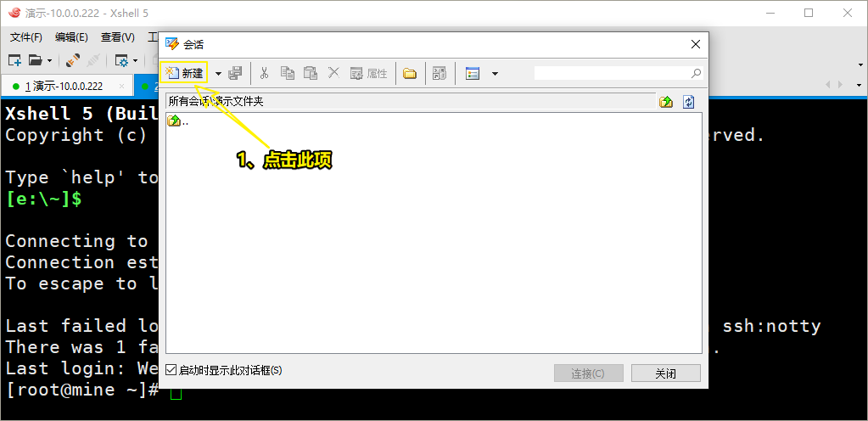The width and height of the screenshot is (868, 421).
Task: Click the save session icon beside 新建 dropdown
Action: (235, 73)
